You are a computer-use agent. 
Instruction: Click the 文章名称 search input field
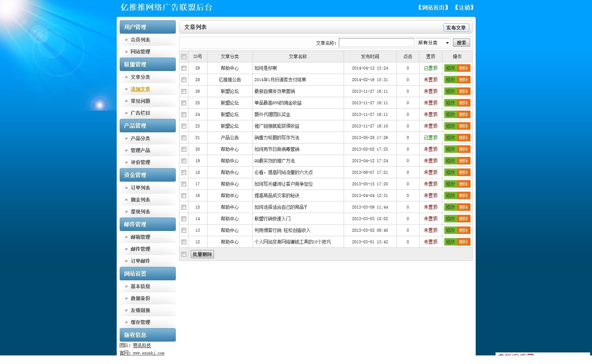coord(377,43)
